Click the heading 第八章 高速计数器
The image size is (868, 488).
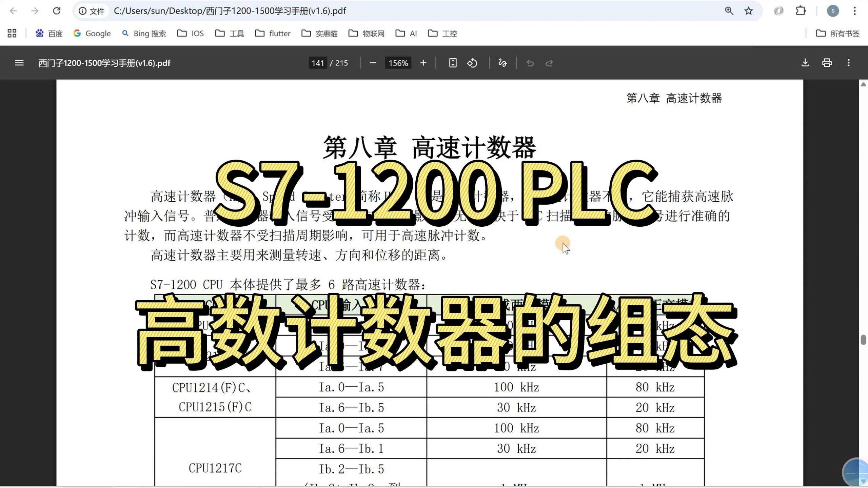[429, 147]
